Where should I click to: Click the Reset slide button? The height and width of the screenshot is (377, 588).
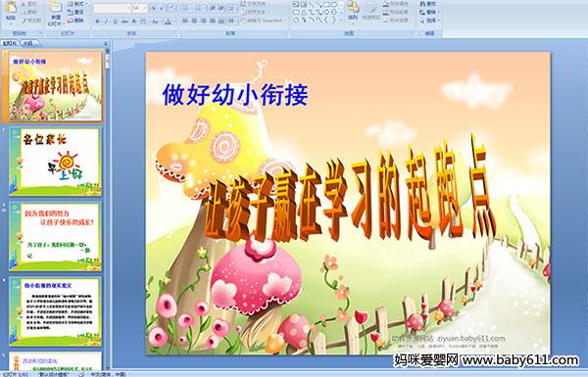click(x=75, y=12)
